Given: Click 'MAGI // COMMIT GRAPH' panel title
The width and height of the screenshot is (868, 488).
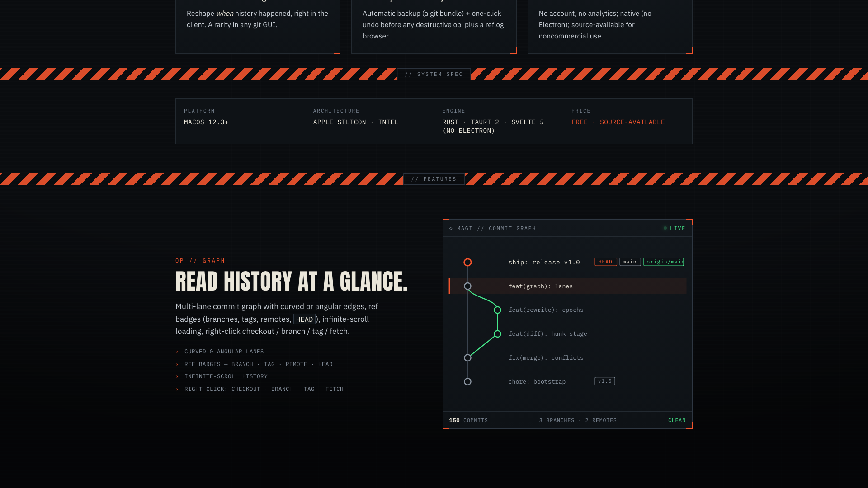Looking at the screenshot, I should coord(496,229).
